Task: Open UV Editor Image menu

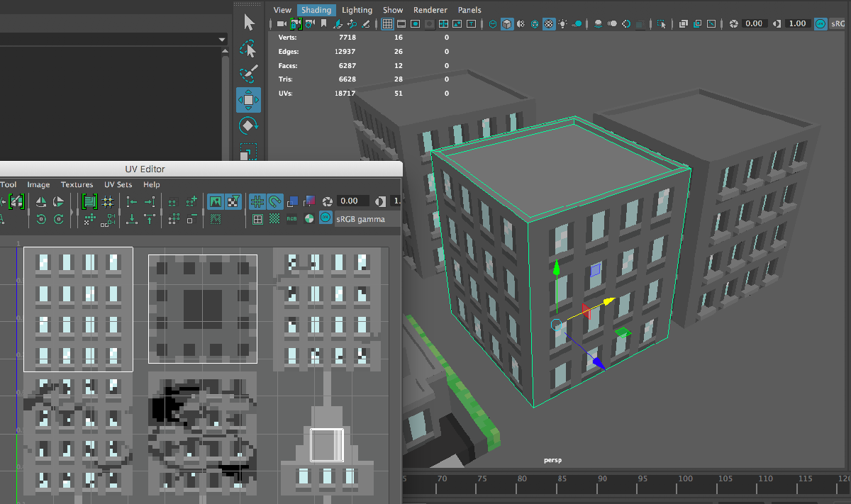Action: point(38,184)
